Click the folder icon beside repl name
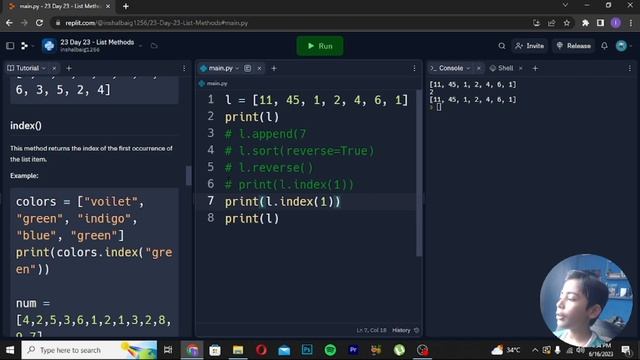Screen dimensions: 640x360 154,46
